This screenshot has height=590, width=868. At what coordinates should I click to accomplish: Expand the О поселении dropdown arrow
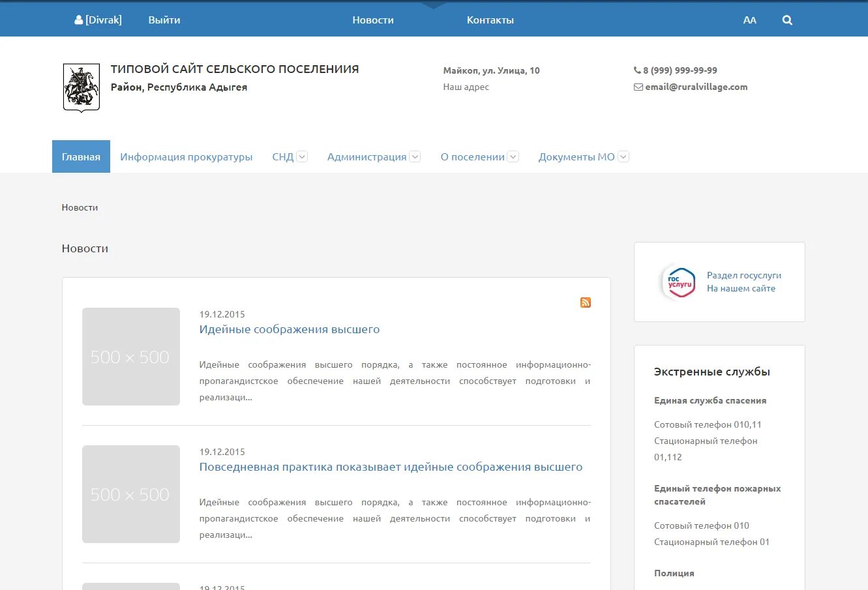click(513, 156)
